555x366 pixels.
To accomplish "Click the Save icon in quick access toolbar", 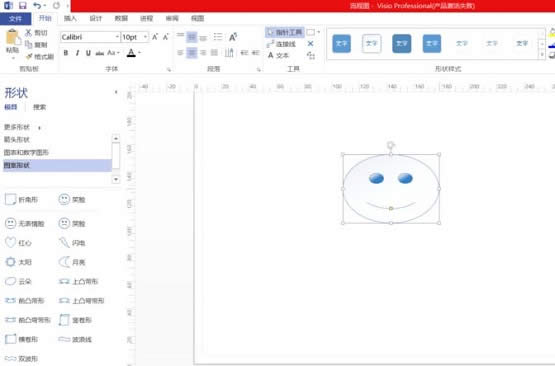I will click(x=23, y=5).
